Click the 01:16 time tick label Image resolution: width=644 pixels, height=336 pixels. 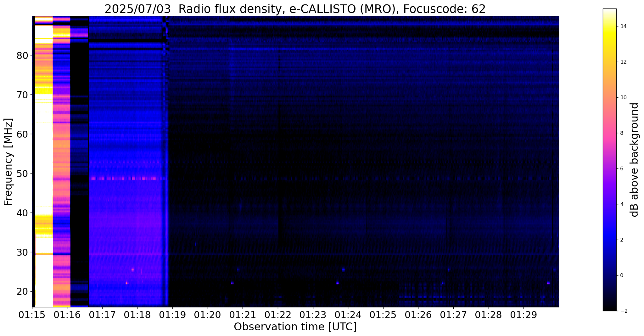point(67,314)
